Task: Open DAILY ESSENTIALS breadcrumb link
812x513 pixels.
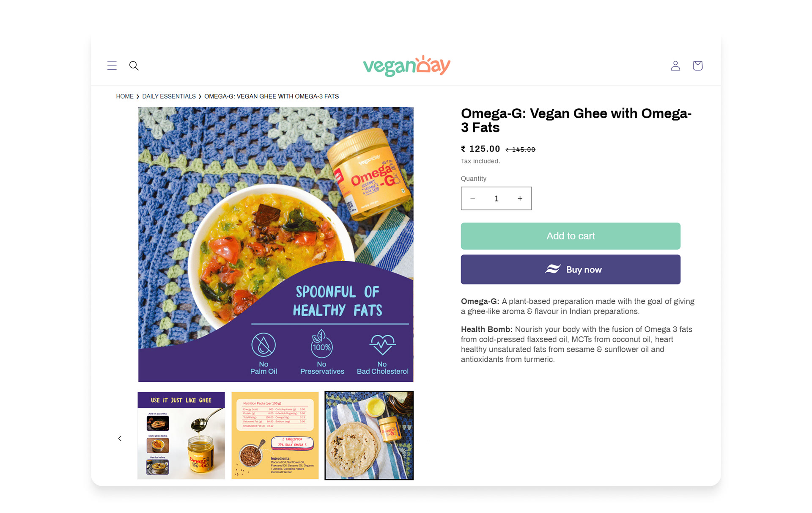Action: [x=169, y=97]
